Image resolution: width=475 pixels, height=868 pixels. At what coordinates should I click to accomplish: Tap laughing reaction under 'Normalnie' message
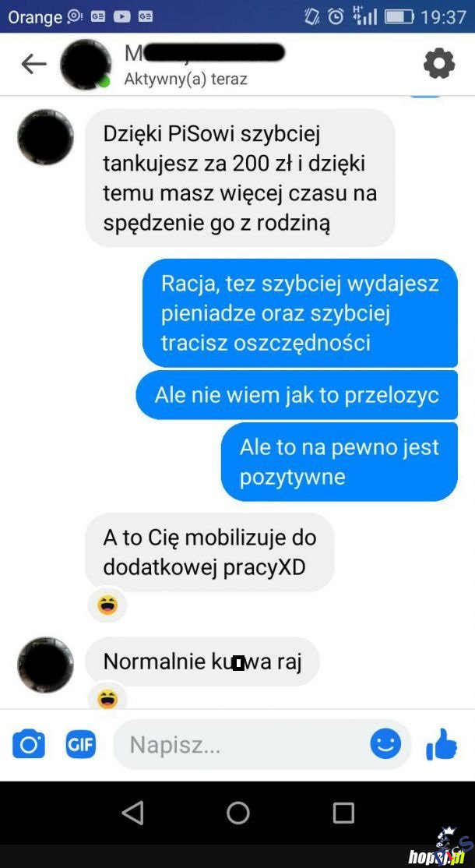[107, 699]
